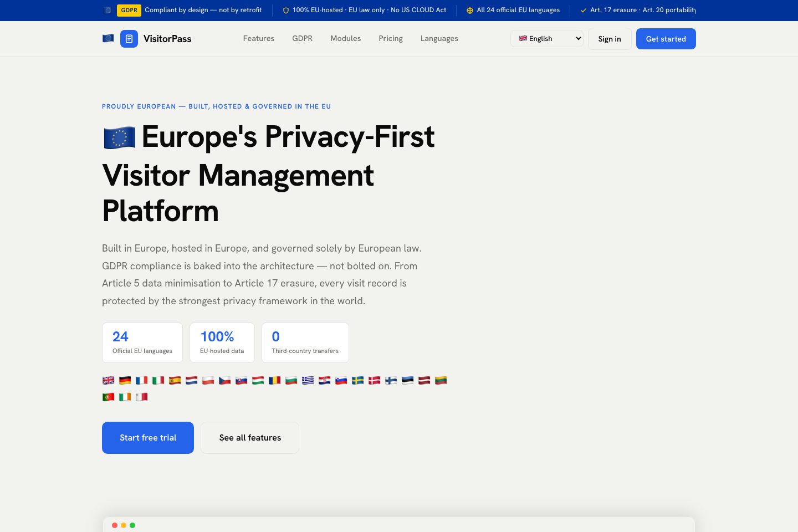
Task: Click the green dot in preview window
Action: coord(132,525)
